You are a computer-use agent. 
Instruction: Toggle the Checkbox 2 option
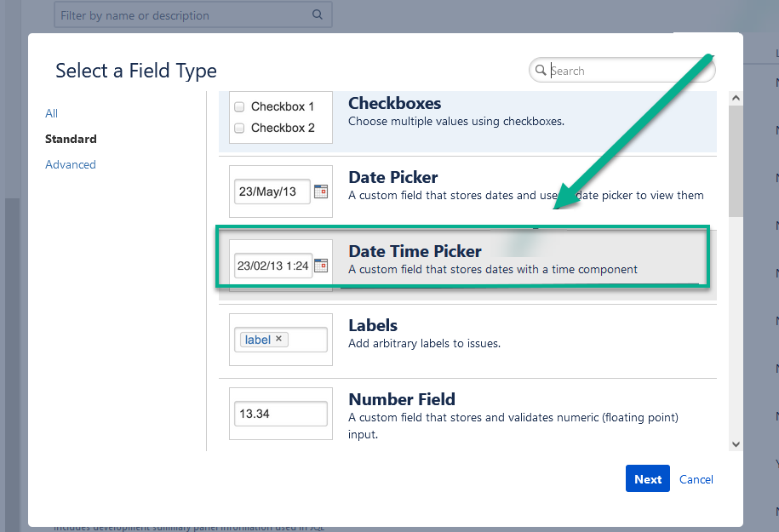tap(239, 129)
